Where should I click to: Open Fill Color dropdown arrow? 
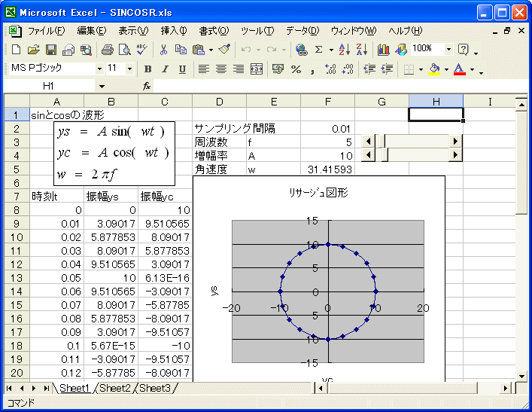(446, 69)
